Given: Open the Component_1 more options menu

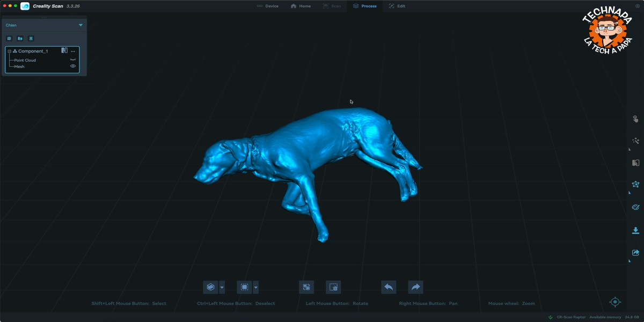Looking at the screenshot, I should tap(73, 51).
